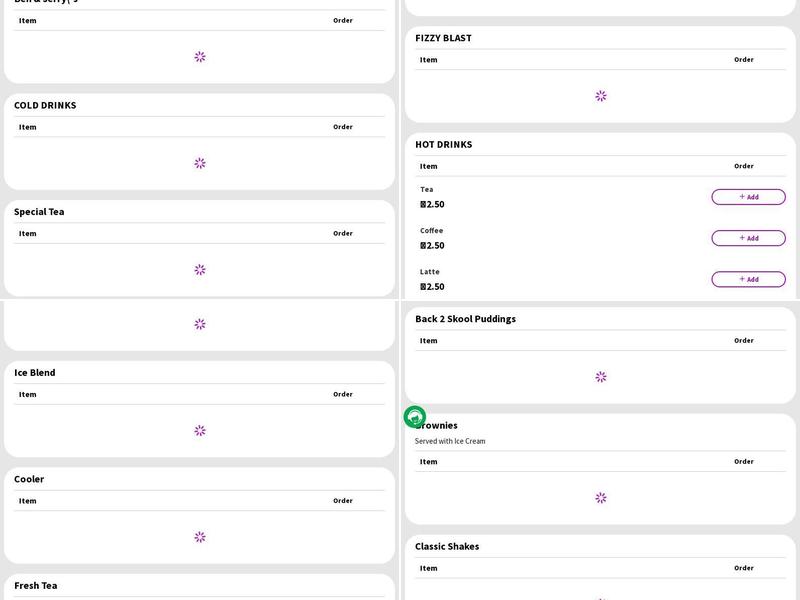
Task: Click the Order column header in HOT DRINKS
Action: click(x=743, y=166)
